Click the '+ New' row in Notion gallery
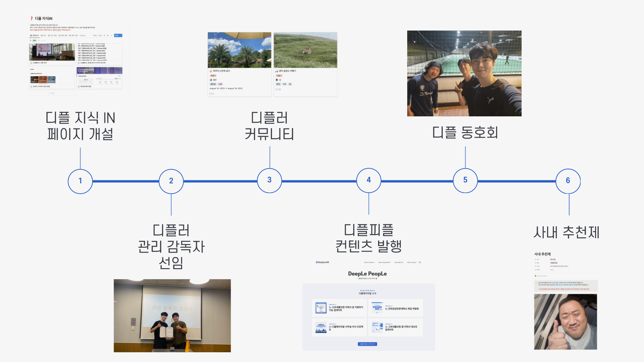The height and width of the screenshot is (362, 644). tap(52, 93)
